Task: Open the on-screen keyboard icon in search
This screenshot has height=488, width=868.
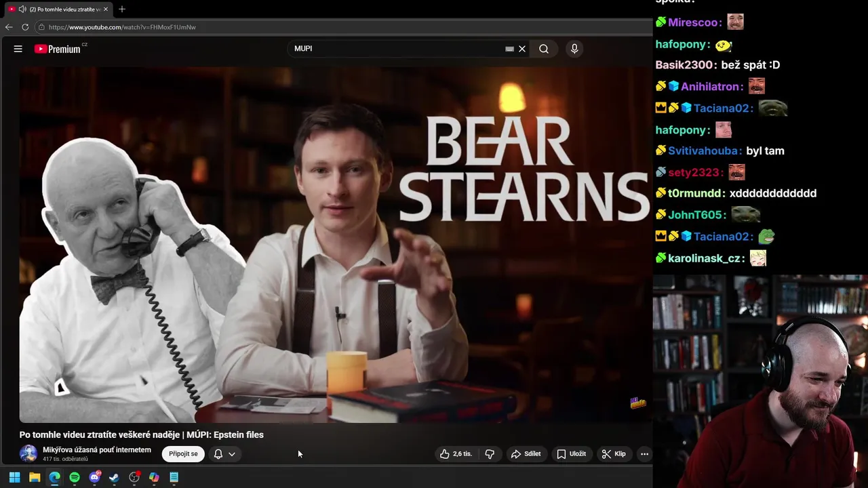Action: 509,49
